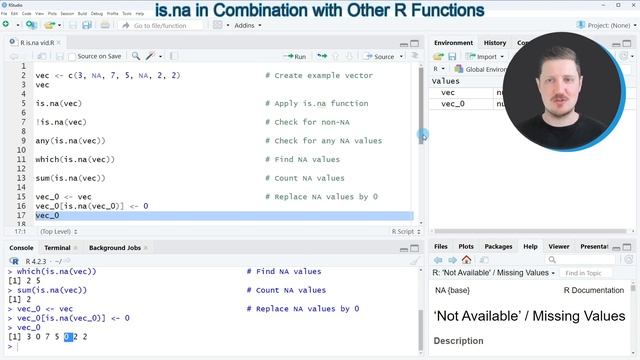The width and height of the screenshot is (640, 360).
Task: Open the Tools menu
Action: 127,13
